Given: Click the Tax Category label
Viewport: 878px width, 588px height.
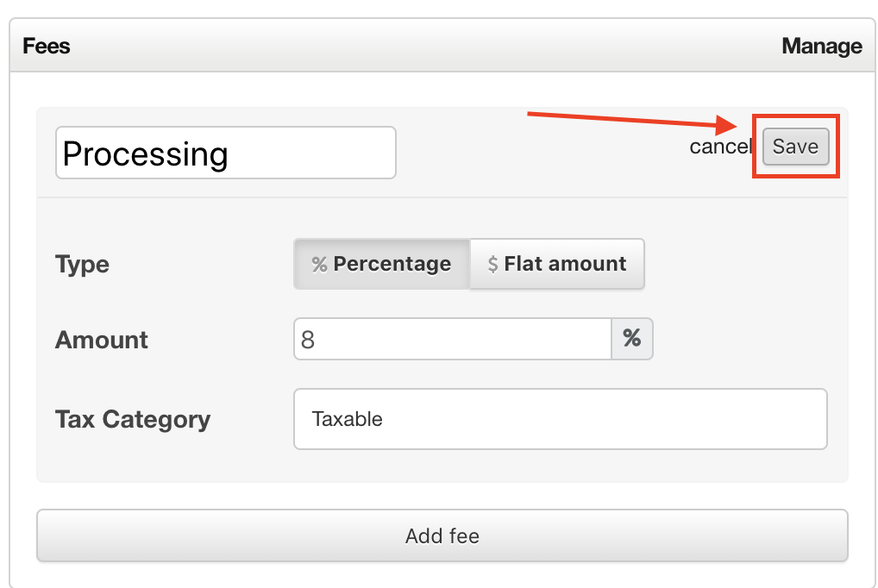Looking at the screenshot, I should 133,420.
